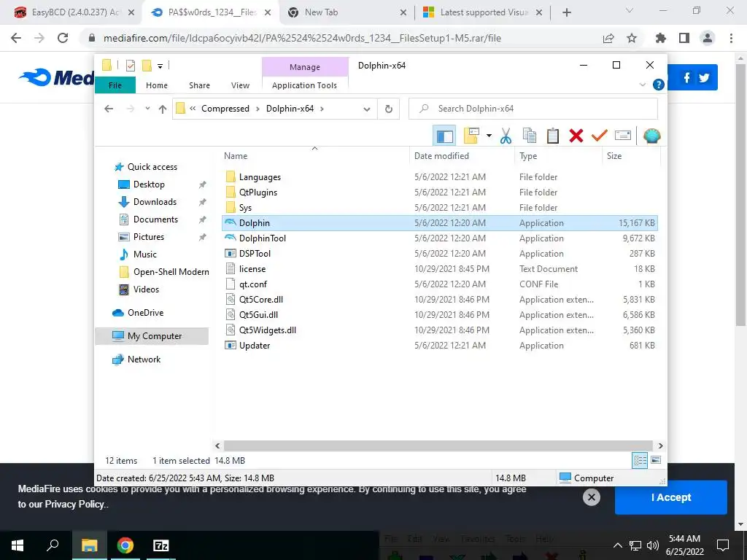Viewport: 747px width, 560px height.
Task: Click the red X Delete icon
Action: (576, 136)
